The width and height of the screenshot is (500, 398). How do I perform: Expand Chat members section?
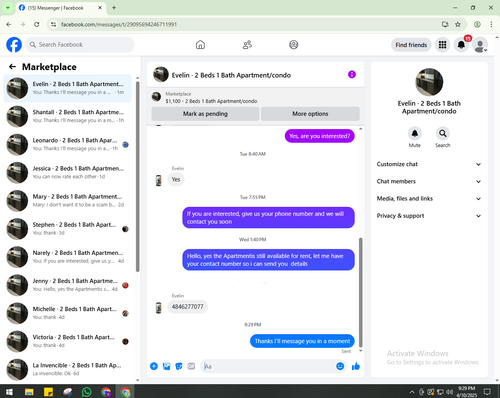[x=429, y=181]
